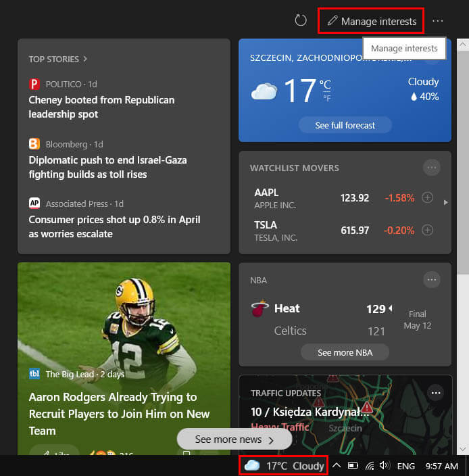Click the 40% precipitation indicator
Viewport: 469px width, 476px height.
tap(424, 97)
